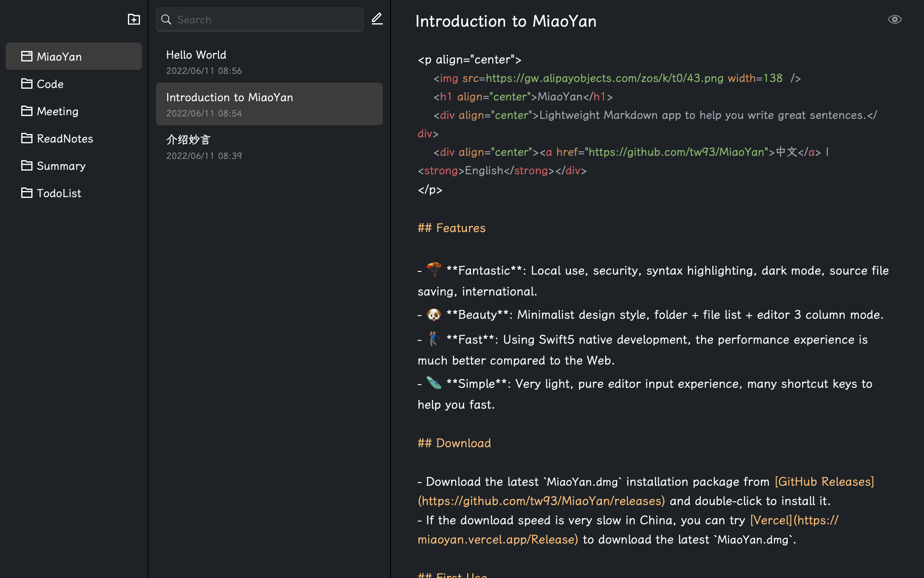Select the 介绍妙言 note
Image resolution: width=924 pixels, height=578 pixels.
[269, 146]
